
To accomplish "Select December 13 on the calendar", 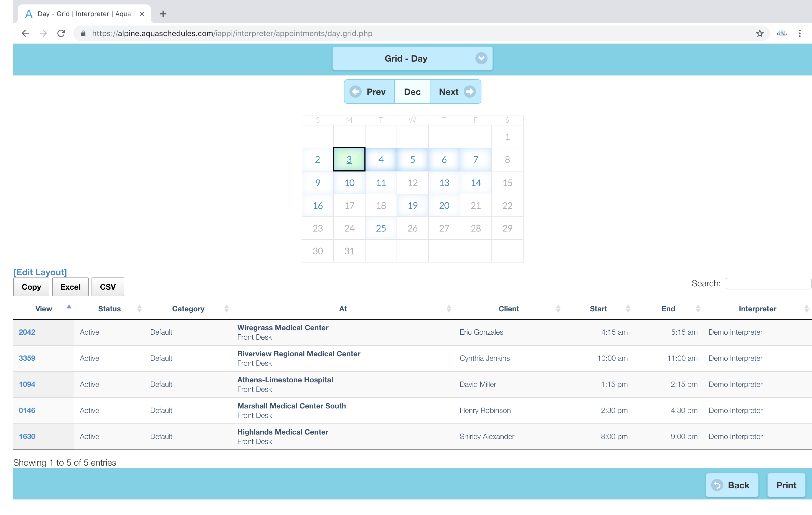I will point(444,183).
